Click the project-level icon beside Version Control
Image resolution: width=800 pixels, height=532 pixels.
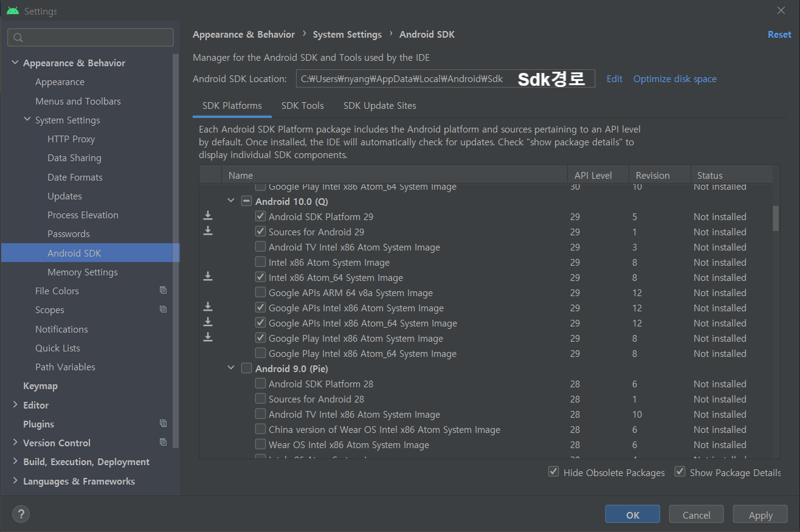pos(163,442)
